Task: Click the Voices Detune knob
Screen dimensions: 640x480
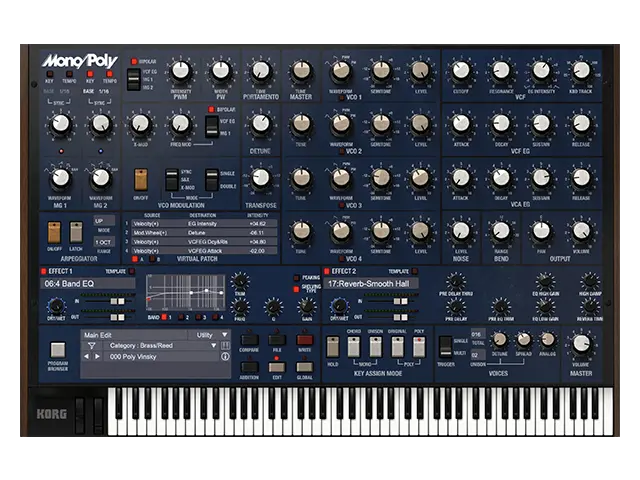Action: coord(499,340)
